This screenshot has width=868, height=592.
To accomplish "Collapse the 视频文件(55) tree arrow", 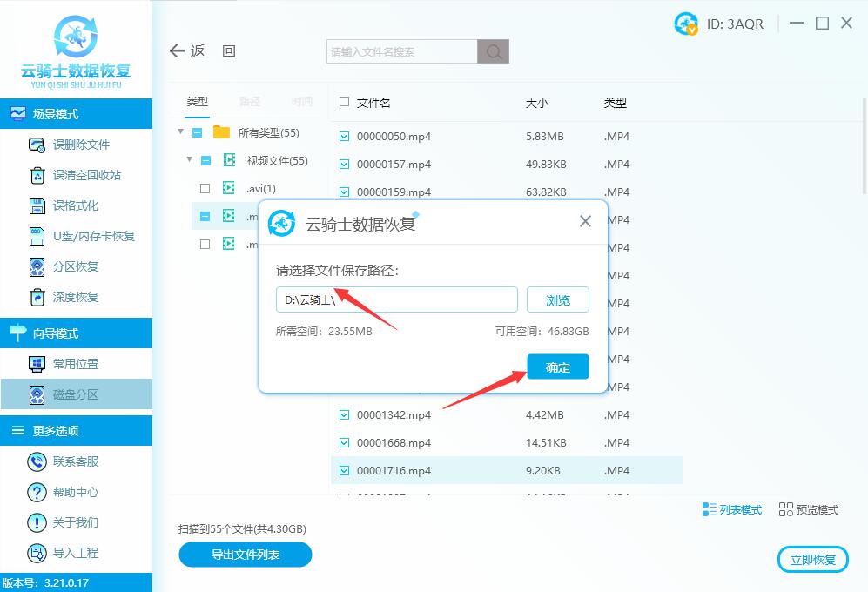I will pos(189,160).
